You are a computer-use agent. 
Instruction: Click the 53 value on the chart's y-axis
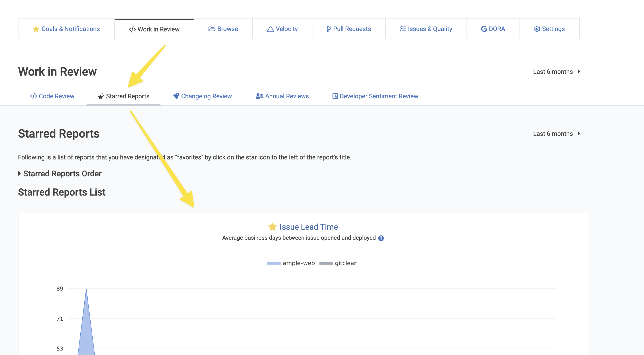pyautogui.click(x=60, y=349)
